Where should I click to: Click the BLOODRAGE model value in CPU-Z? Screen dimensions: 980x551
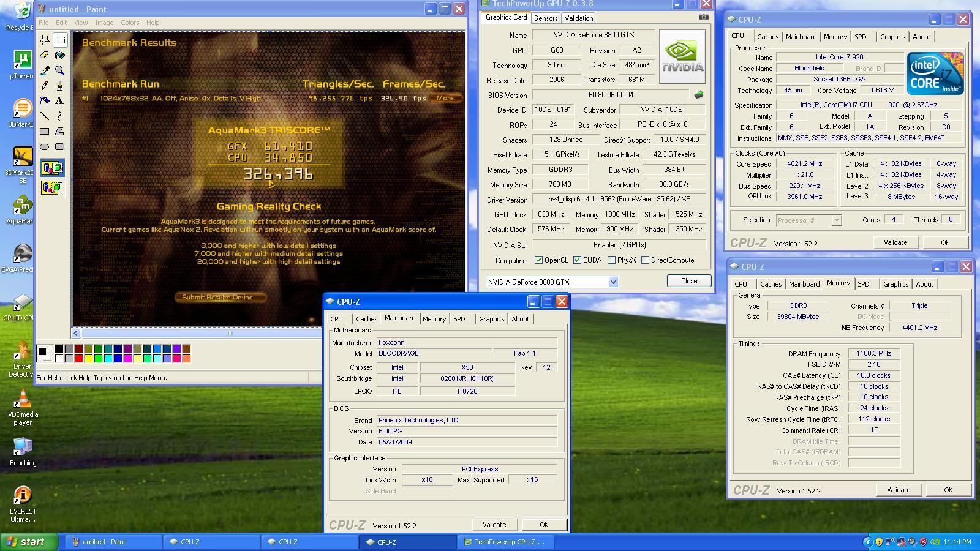click(434, 353)
